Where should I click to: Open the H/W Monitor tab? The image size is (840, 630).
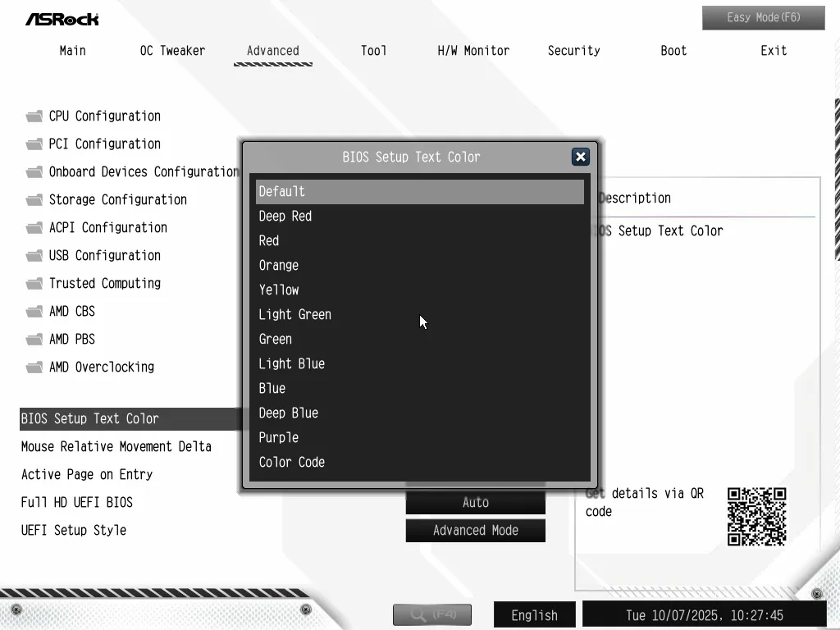point(473,51)
